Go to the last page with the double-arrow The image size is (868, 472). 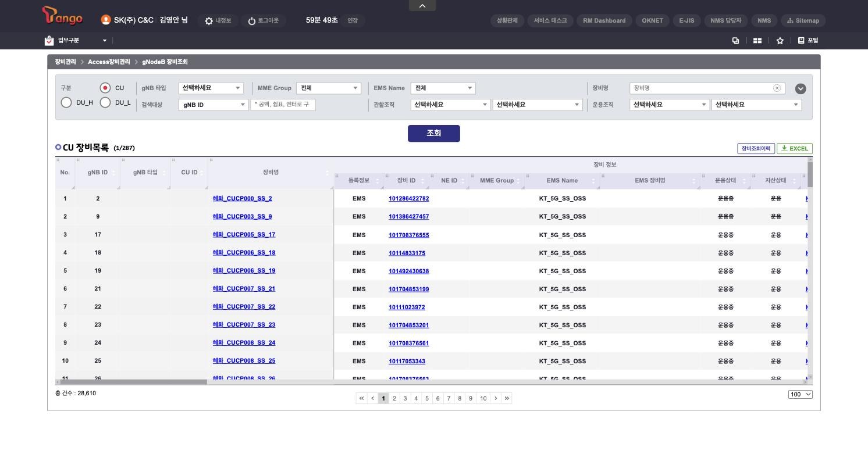coord(507,398)
